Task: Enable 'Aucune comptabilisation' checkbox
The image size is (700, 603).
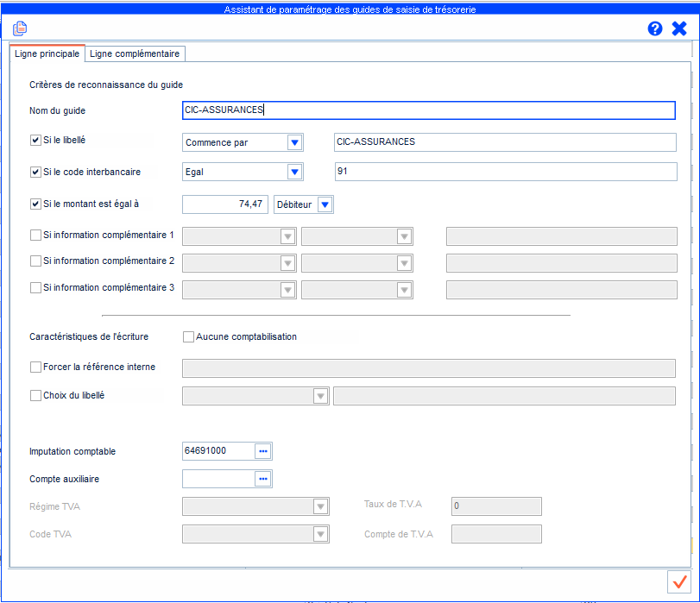Action: click(x=188, y=336)
